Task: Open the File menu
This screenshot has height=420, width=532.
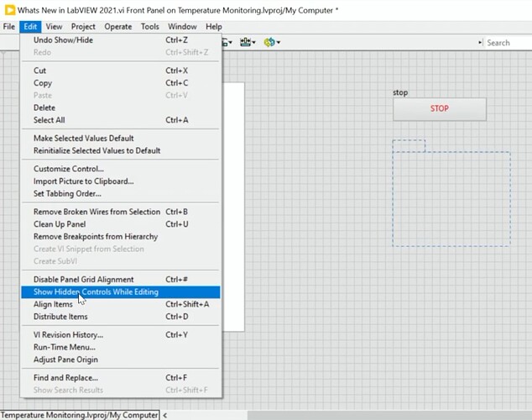Action: [9, 27]
